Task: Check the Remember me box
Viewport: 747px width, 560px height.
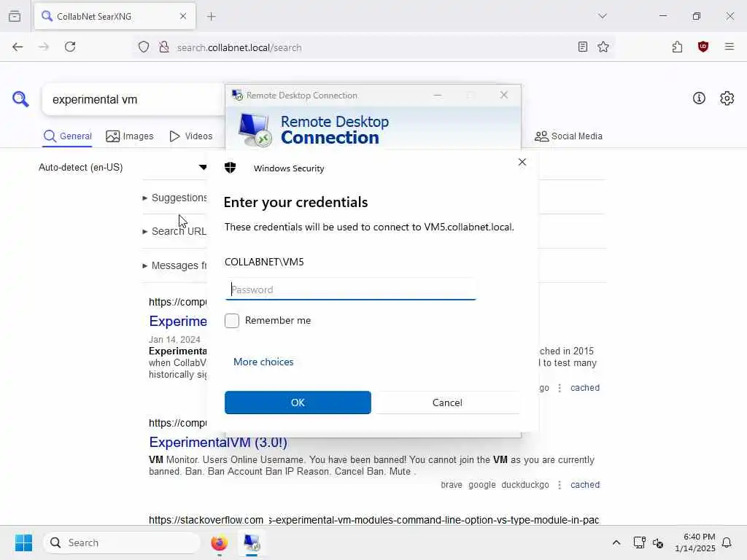Action: pyautogui.click(x=232, y=321)
